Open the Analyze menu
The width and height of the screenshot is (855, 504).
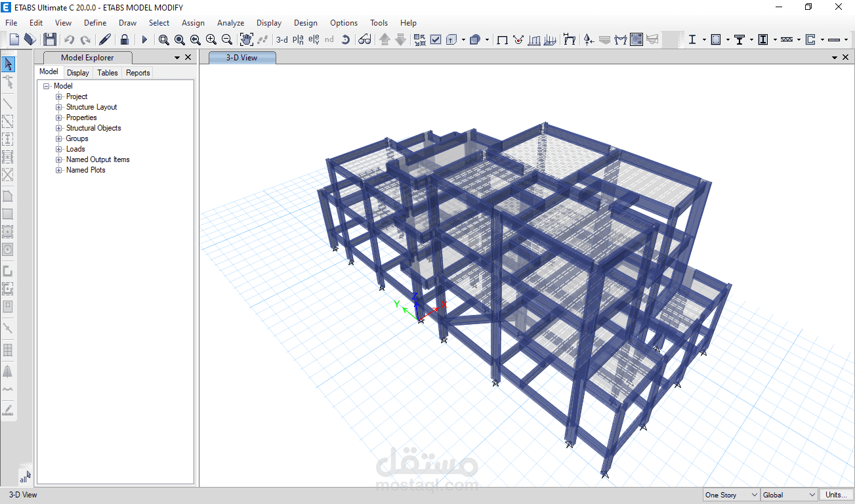pyautogui.click(x=230, y=22)
